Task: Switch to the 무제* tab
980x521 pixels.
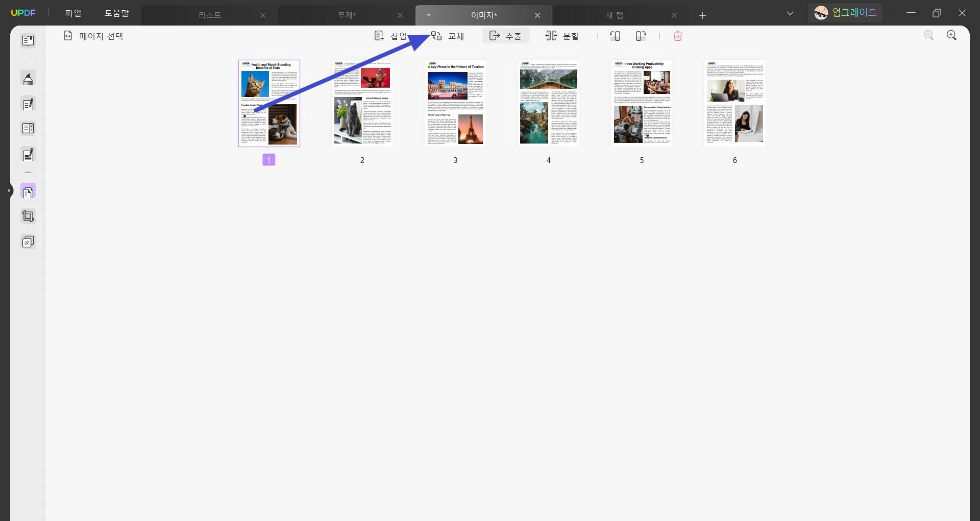Action: pos(347,15)
